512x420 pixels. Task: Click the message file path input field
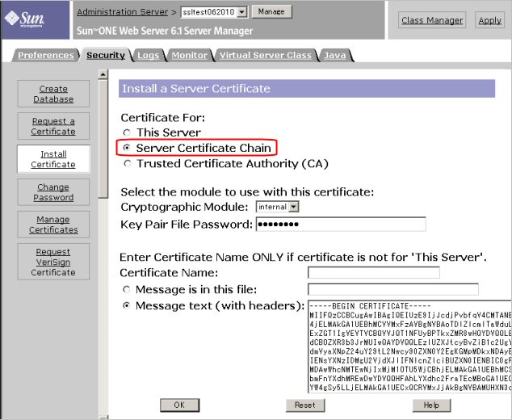point(393,289)
